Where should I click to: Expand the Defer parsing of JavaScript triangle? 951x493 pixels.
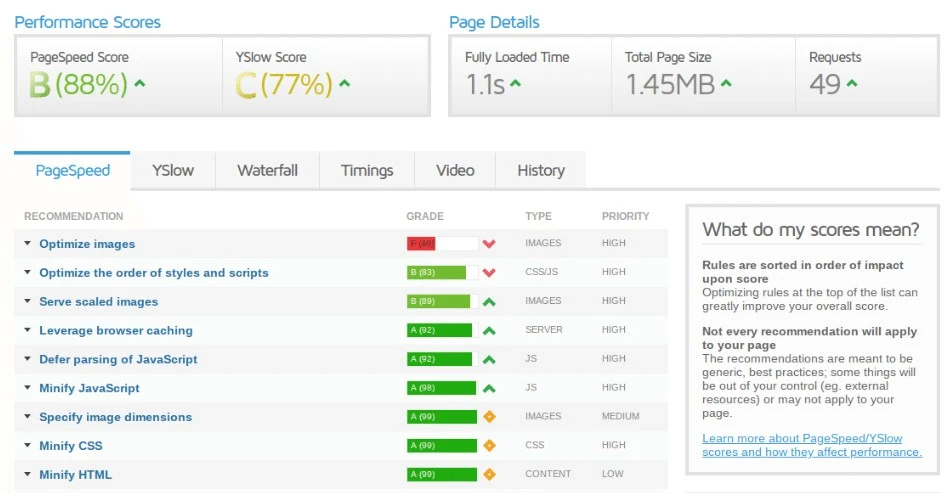[27, 358]
